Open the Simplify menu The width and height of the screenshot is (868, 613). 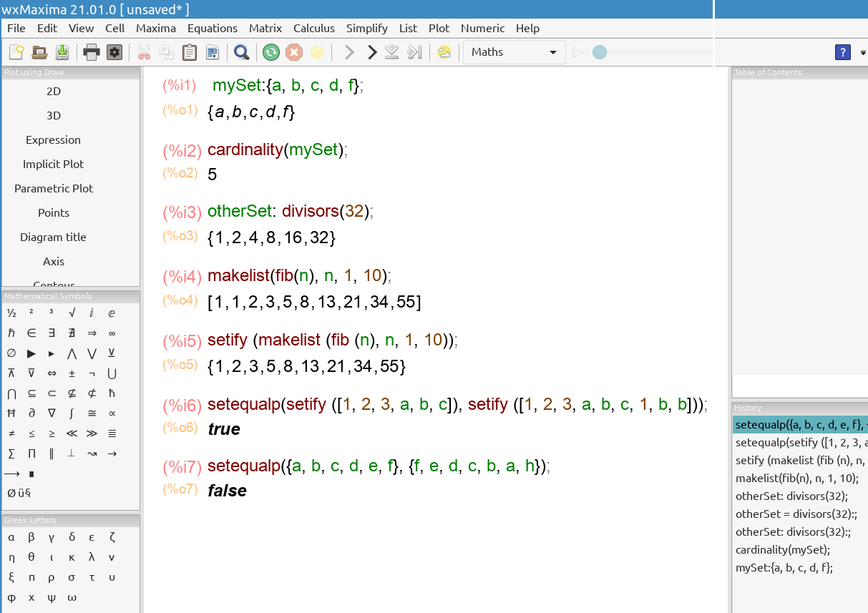click(x=366, y=28)
